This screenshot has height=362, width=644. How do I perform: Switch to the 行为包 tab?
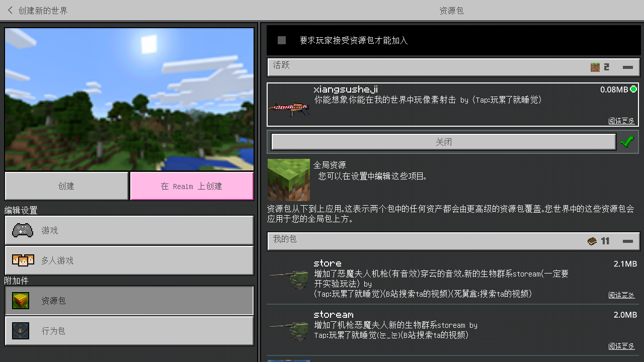(129, 331)
